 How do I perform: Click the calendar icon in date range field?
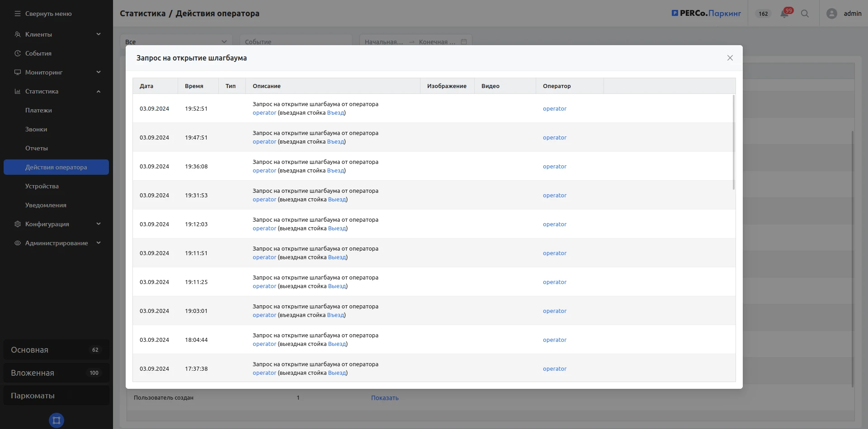coord(463,42)
